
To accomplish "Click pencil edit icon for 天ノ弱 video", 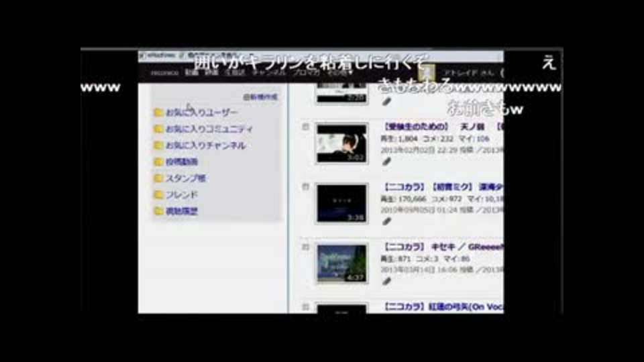I will point(386,162).
